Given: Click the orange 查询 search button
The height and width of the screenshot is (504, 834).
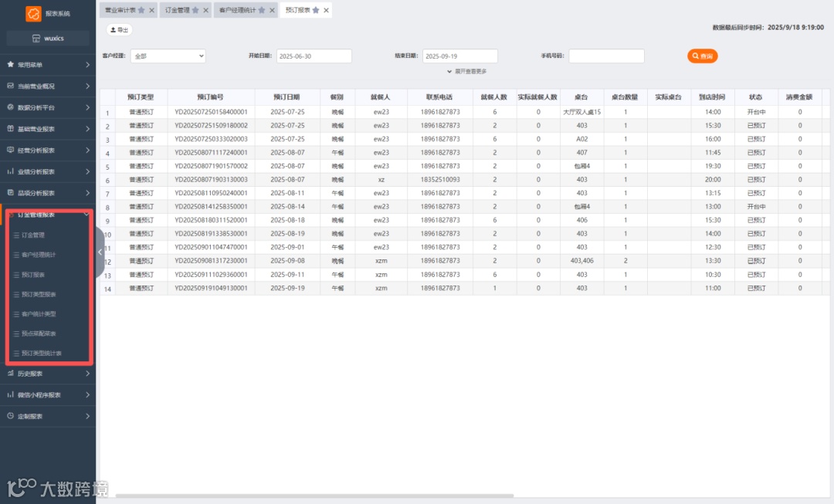Looking at the screenshot, I should (702, 56).
